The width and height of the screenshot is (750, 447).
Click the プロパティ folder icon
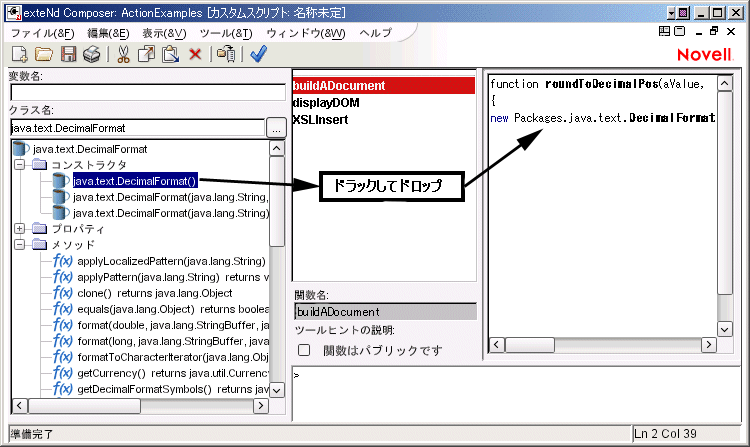39,229
